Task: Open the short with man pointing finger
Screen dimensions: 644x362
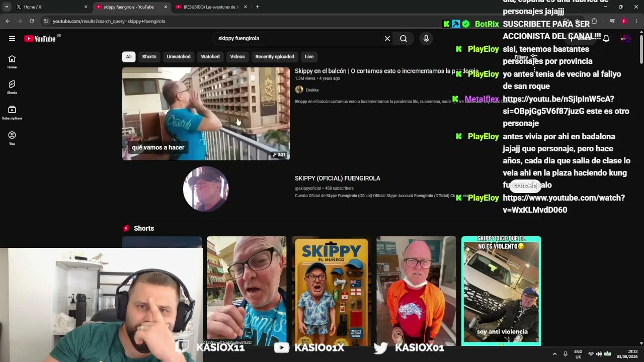Action: 247,291
